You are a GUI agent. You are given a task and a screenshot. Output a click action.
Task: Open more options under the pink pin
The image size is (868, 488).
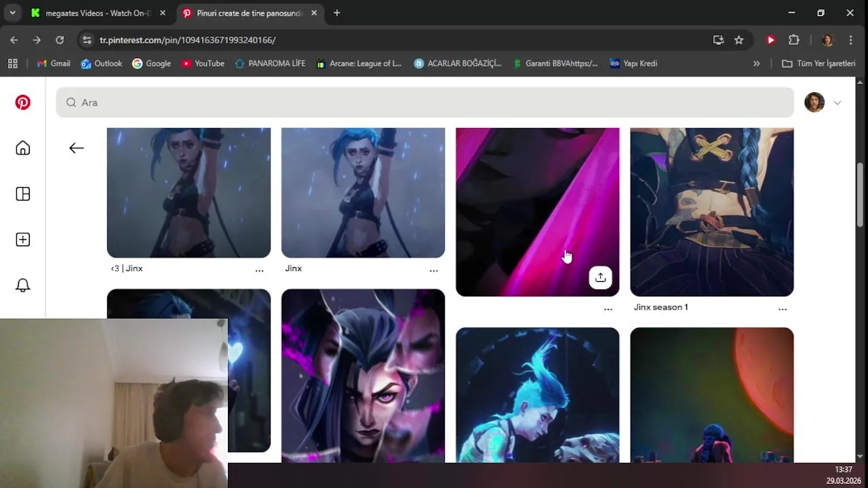click(608, 308)
